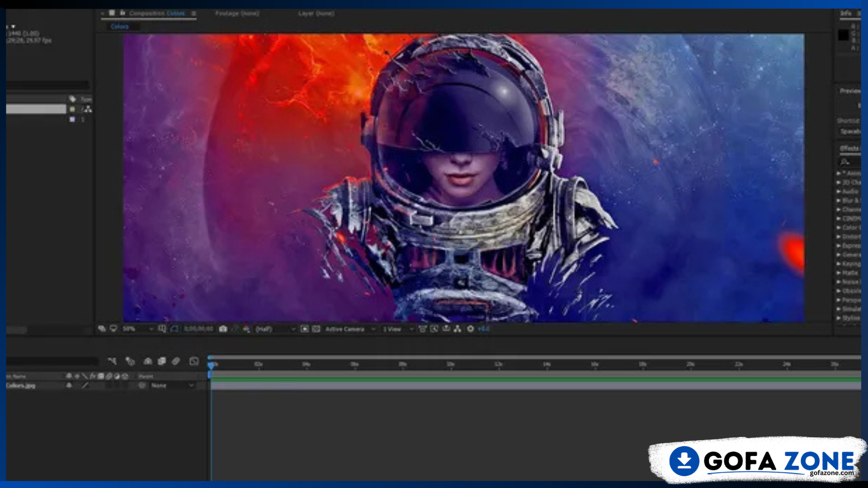
Task: Click the quality switch on Colors.jpg layer
Action: click(x=85, y=385)
